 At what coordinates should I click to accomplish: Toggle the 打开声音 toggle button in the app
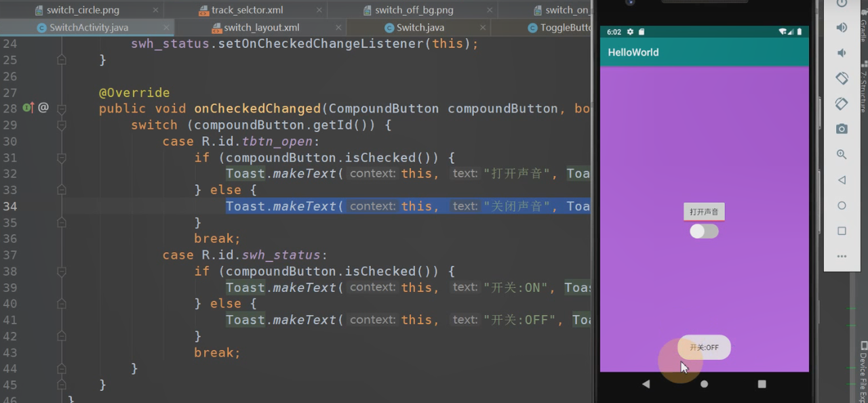704,212
